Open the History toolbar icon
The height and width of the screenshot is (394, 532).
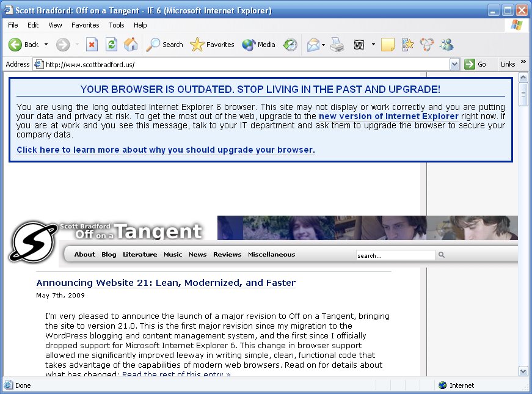[x=290, y=45]
